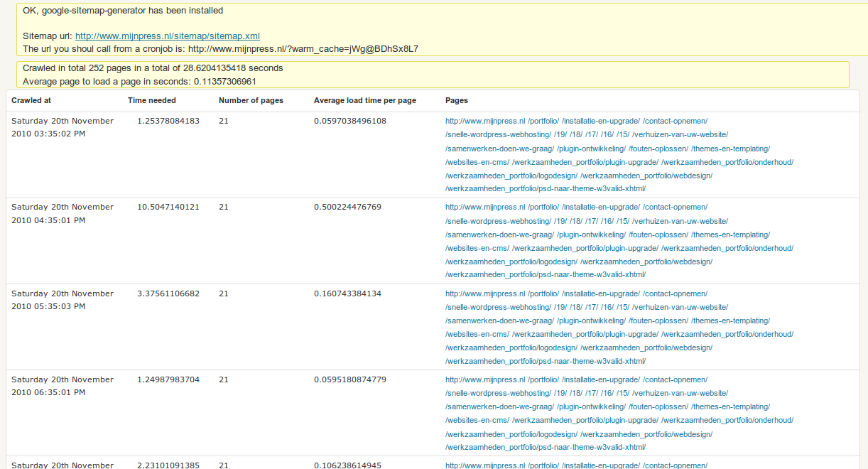Select the time value 3.37561106682
This screenshot has height=469, width=868.
[x=168, y=293]
